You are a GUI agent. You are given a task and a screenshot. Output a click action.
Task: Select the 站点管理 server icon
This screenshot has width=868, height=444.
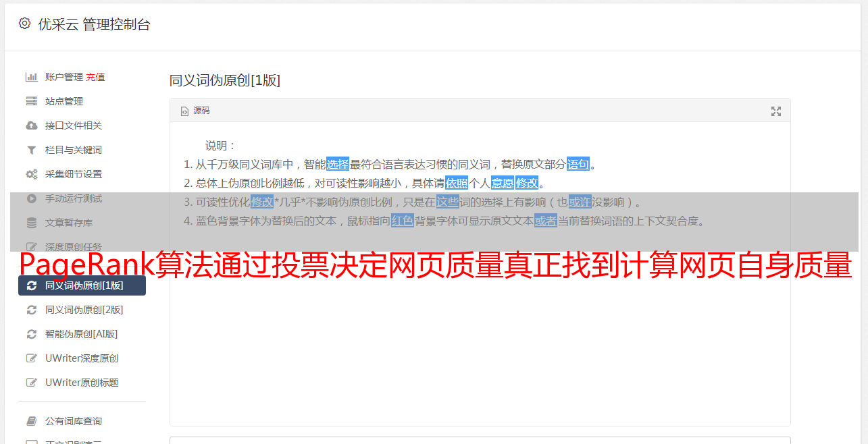pos(31,101)
